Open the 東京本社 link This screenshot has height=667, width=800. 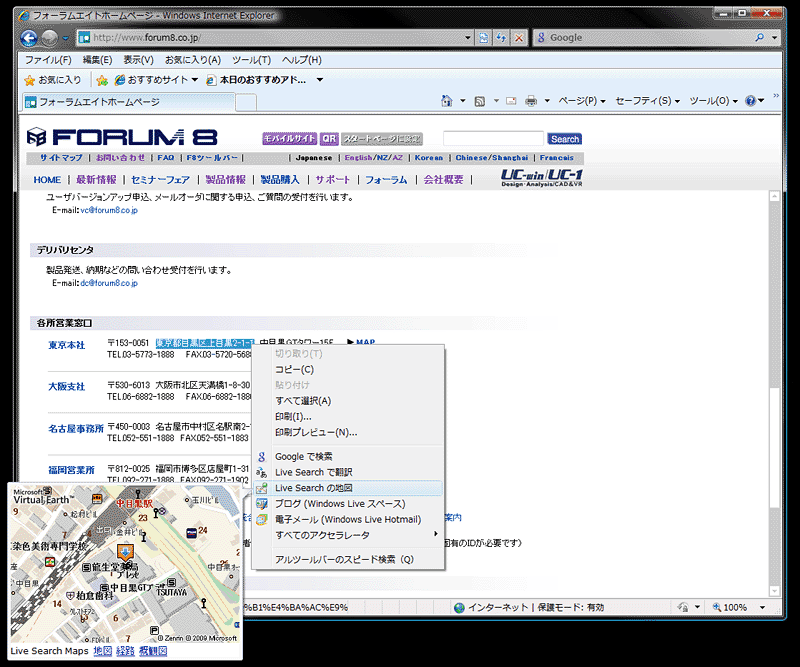67,345
